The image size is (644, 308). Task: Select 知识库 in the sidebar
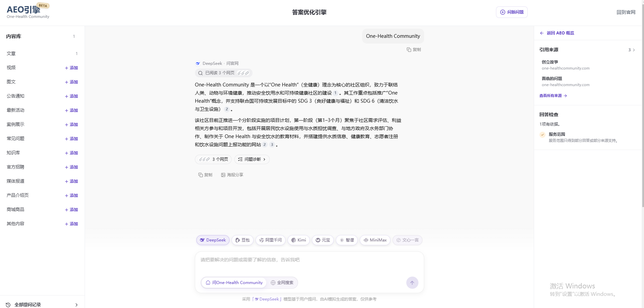point(13,153)
